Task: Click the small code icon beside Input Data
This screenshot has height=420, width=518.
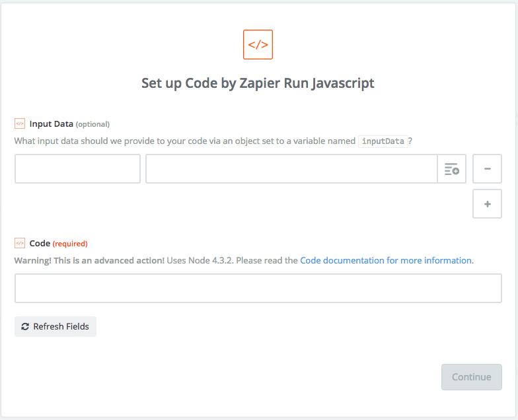Action: pos(20,123)
